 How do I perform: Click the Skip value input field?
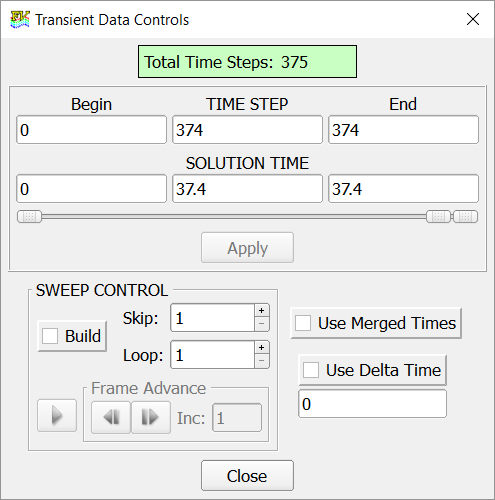point(213,318)
